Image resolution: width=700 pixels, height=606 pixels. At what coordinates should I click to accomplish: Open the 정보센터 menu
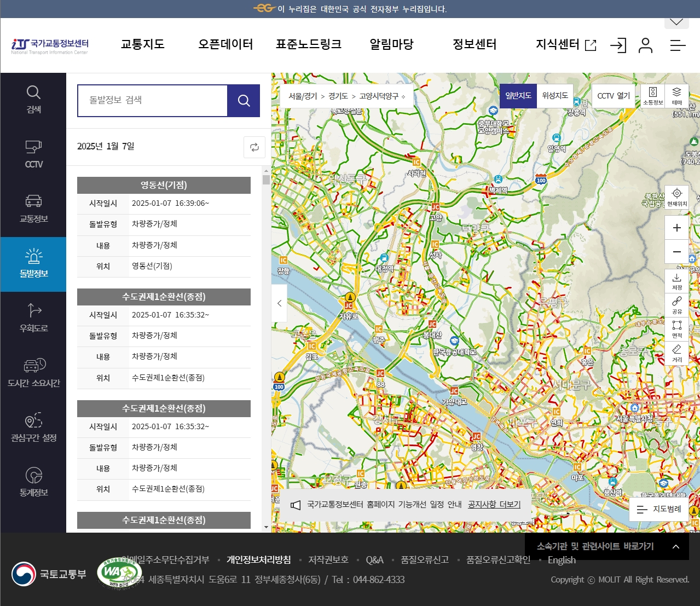(475, 44)
